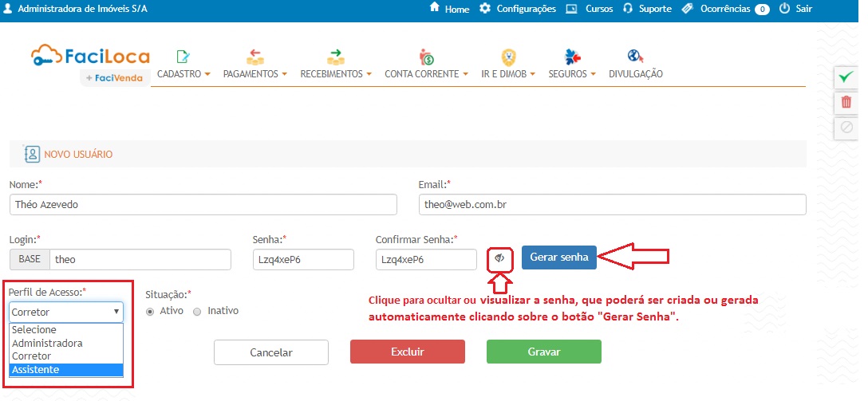Toggle password visibility eye icon
868x401 pixels.
point(499,258)
